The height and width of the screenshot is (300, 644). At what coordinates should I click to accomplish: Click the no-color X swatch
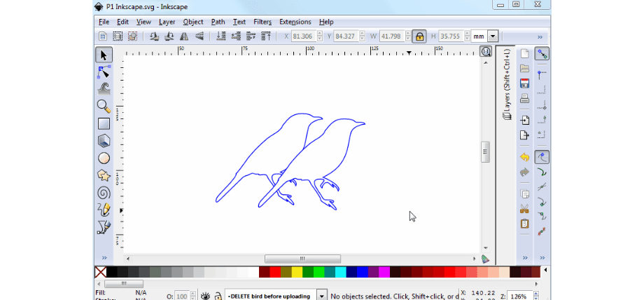101,271
